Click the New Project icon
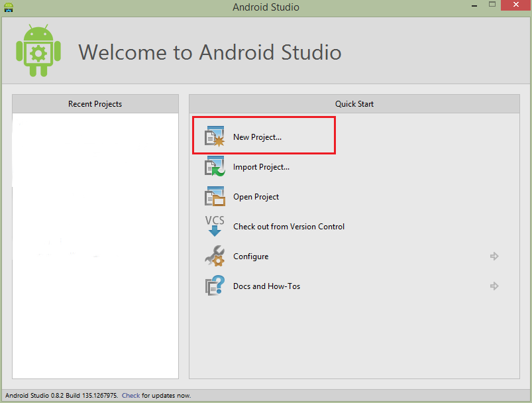The image size is (532, 403). tap(215, 137)
